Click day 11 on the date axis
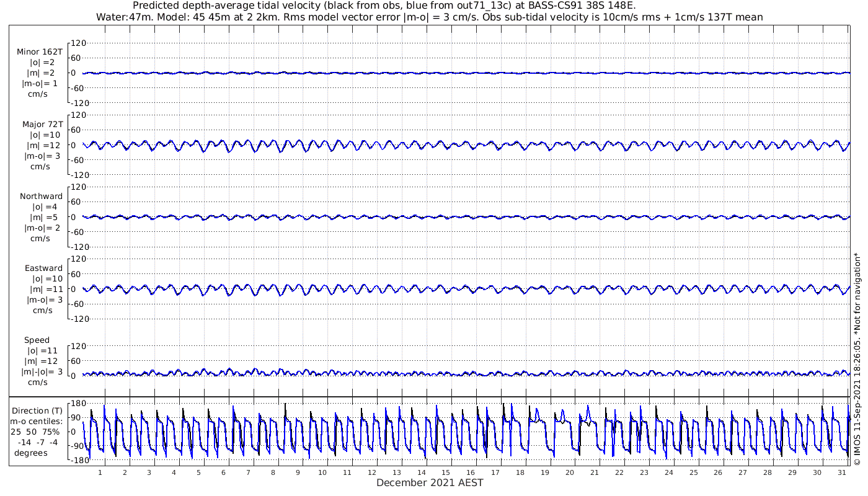The image size is (868, 496). point(347,472)
